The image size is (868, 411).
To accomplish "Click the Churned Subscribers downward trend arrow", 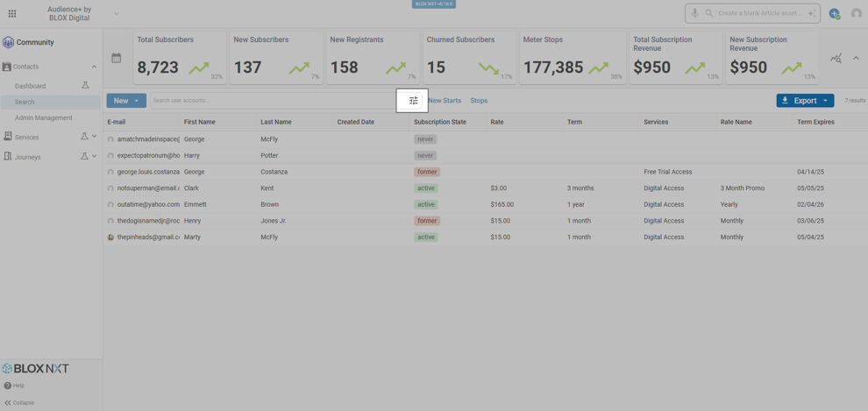I will pyautogui.click(x=489, y=68).
